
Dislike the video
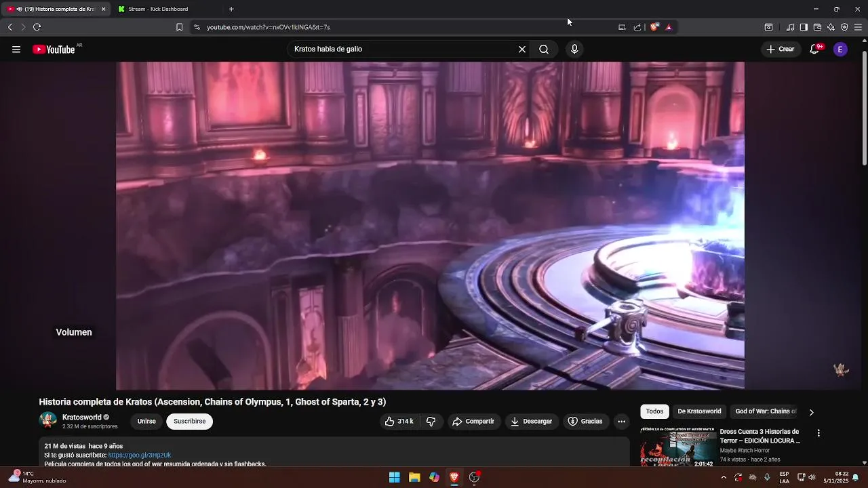pos(431,422)
